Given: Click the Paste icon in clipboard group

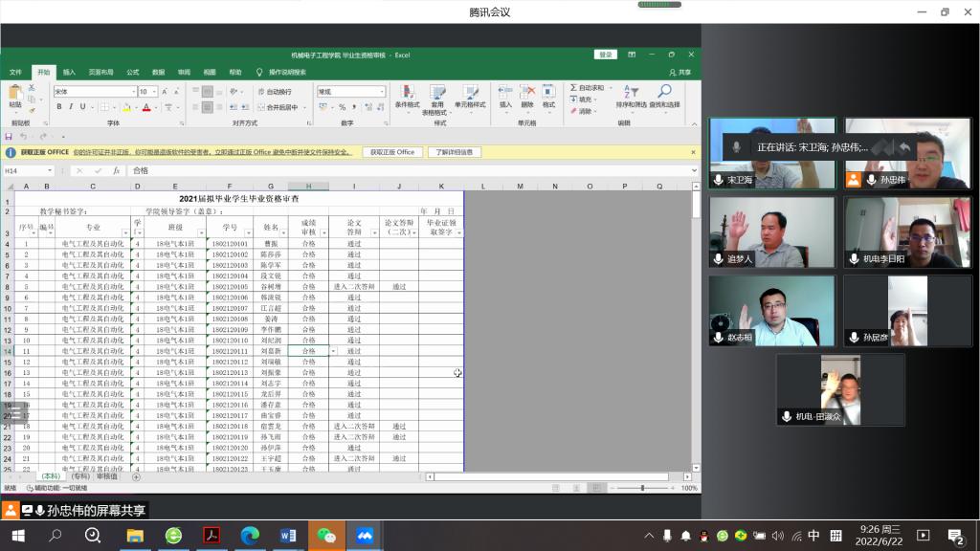Looking at the screenshot, I should 15,97.
